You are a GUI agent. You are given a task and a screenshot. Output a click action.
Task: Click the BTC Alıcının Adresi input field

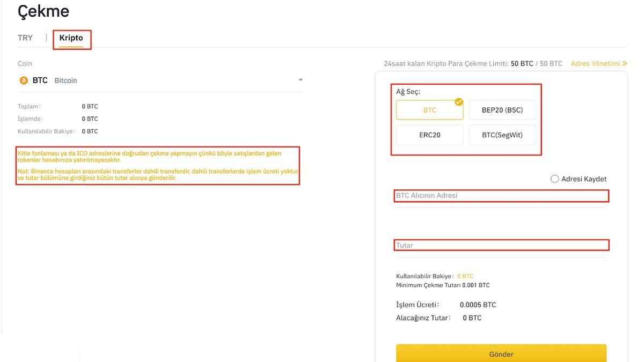click(x=501, y=196)
